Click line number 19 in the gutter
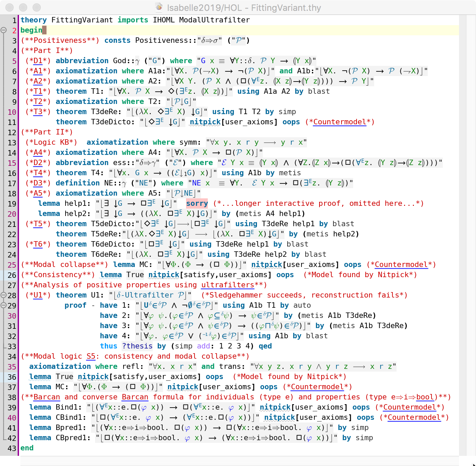Image resolution: width=476 pixels, height=466 pixels. (12, 204)
